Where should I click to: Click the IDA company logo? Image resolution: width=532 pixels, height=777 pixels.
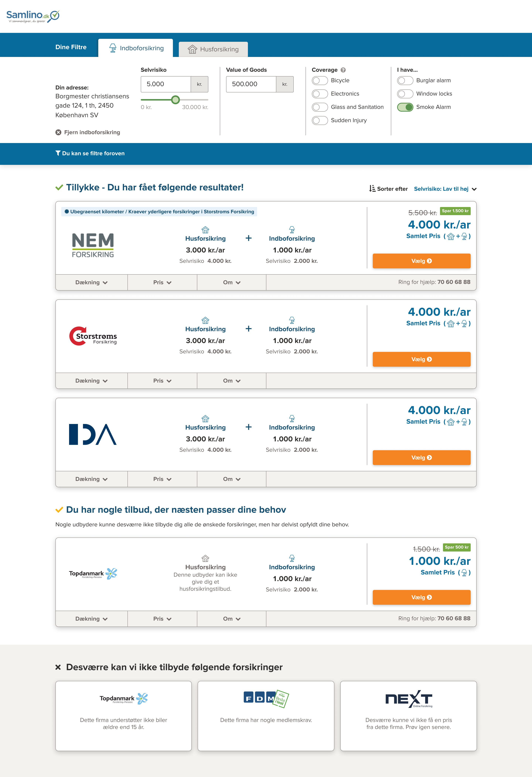pyautogui.click(x=93, y=434)
